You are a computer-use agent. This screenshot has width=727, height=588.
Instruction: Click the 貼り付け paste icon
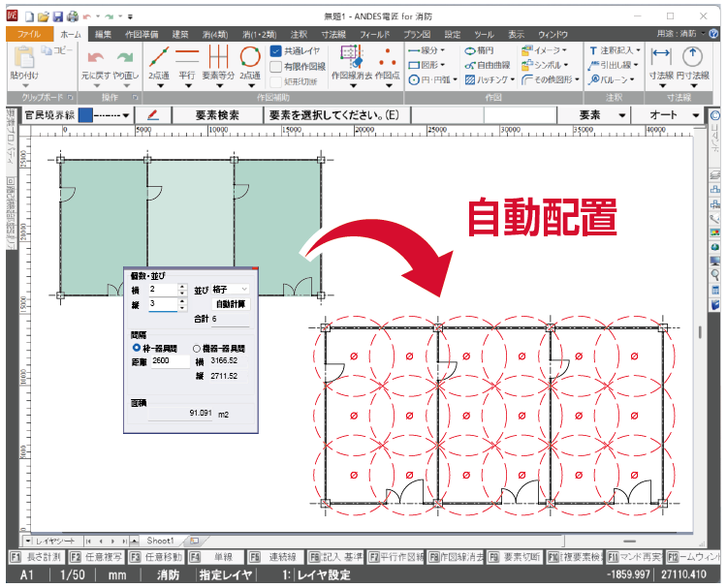pos(23,57)
